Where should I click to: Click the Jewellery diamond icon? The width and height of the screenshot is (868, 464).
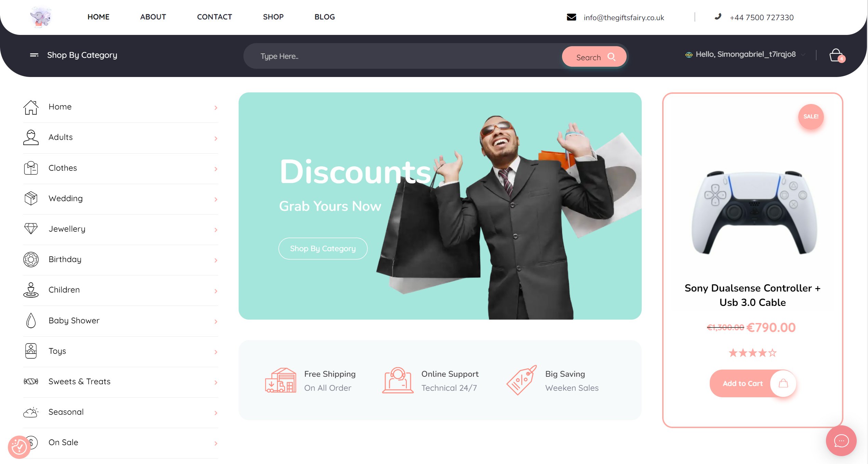click(31, 229)
